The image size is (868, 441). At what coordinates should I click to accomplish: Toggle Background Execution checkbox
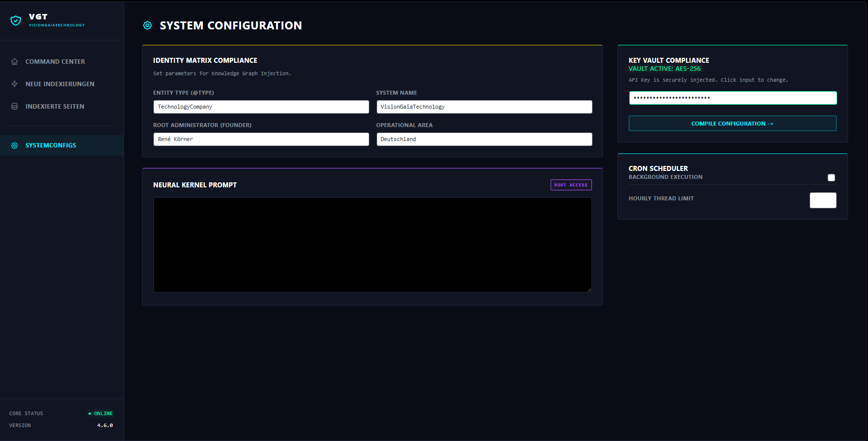tap(831, 177)
